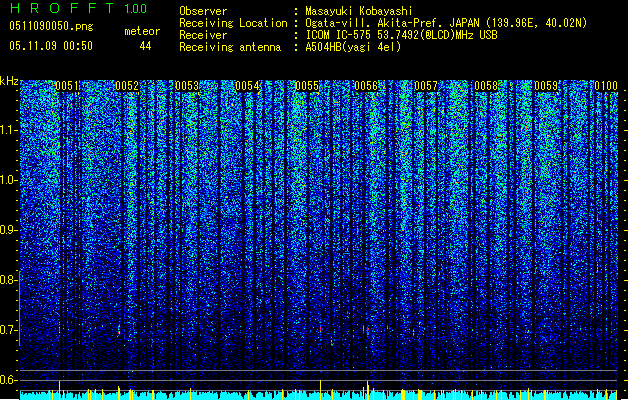Click the 0057 time marker

[x=426, y=86]
